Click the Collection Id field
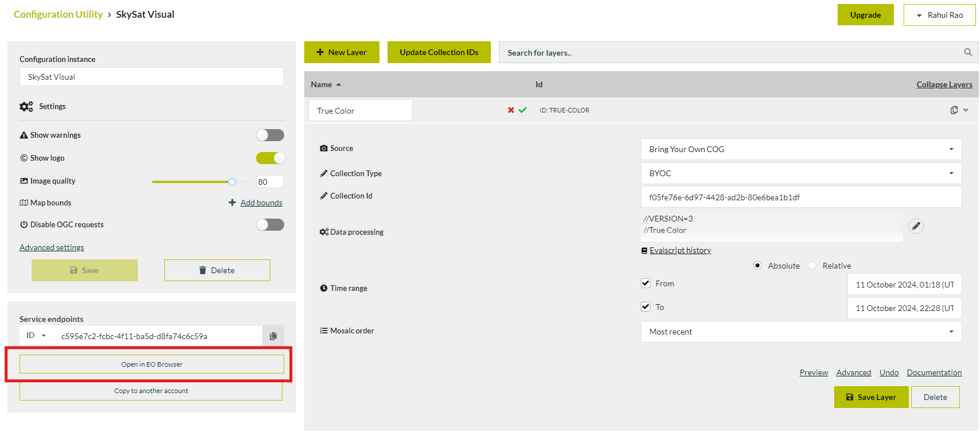This screenshot has height=443, width=980. pyautogui.click(x=801, y=197)
